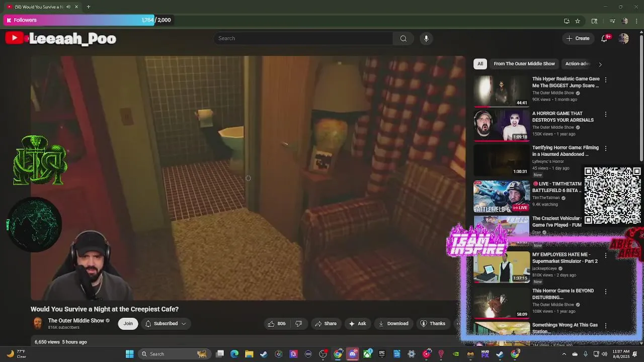The height and width of the screenshot is (362, 644).
Task: Open Discord from the taskbar
Action: pyautogui.click(x=353, y=354)
